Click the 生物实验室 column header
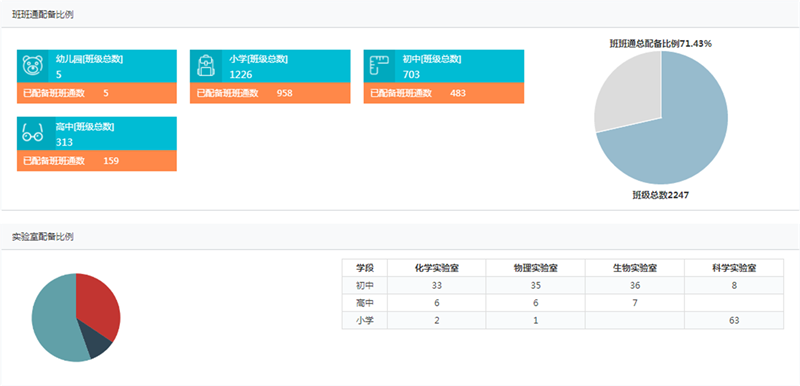This screenshot has width=800, height=386. pos(635,268)
